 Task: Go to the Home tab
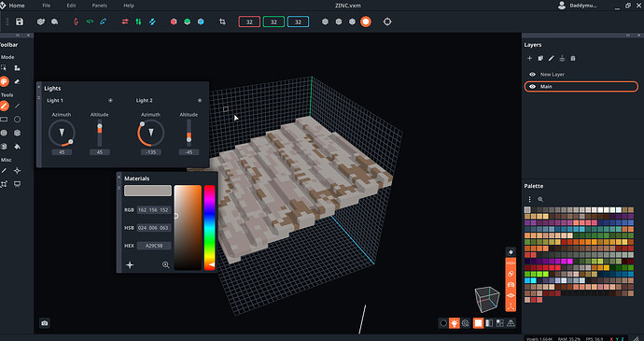point(17,6)
